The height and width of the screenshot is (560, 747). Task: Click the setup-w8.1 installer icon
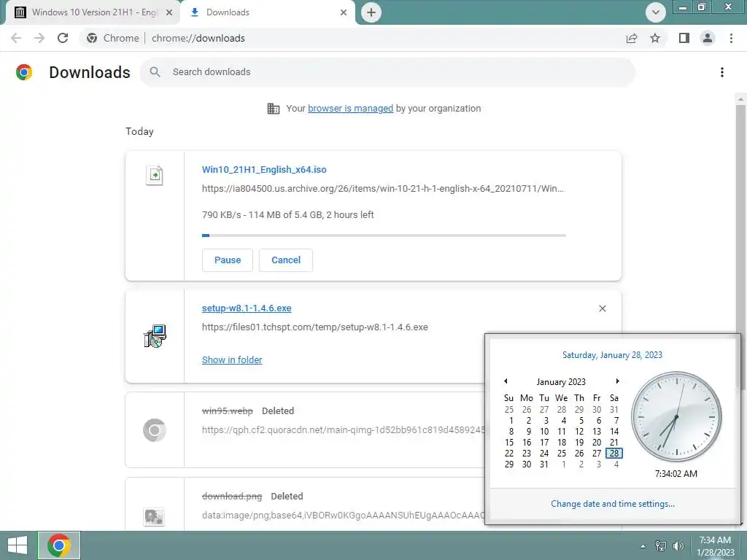[x=155, y=335]
